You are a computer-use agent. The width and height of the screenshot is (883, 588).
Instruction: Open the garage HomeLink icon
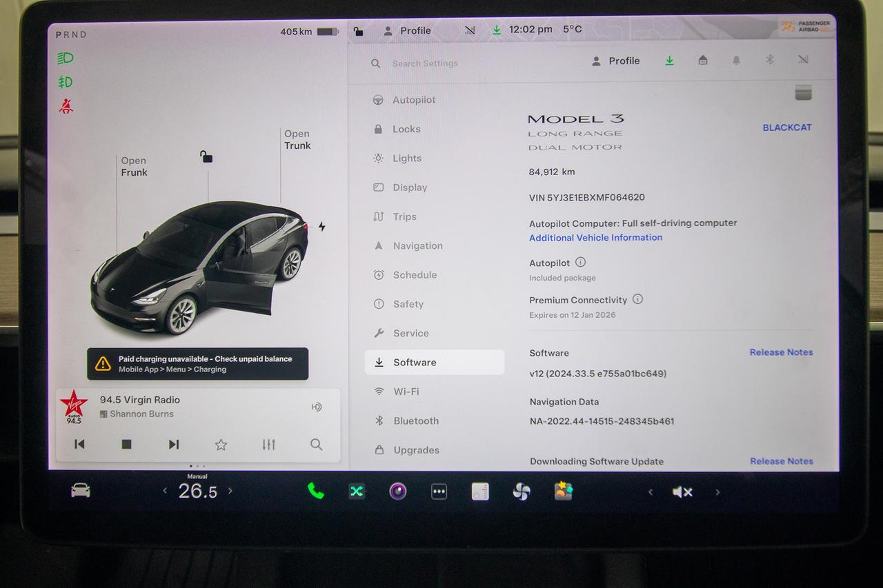coord(703,61)
